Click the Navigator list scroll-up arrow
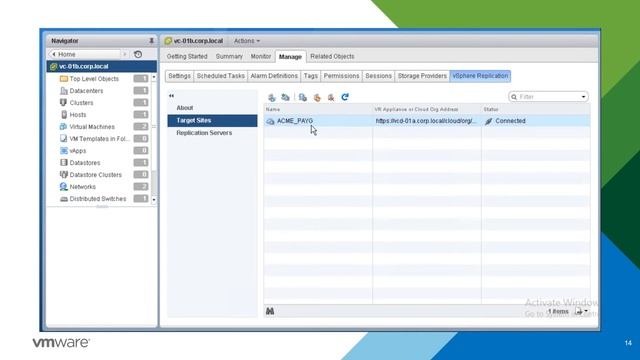This screenshot has width=640, height=360. [x=154, y=77]
